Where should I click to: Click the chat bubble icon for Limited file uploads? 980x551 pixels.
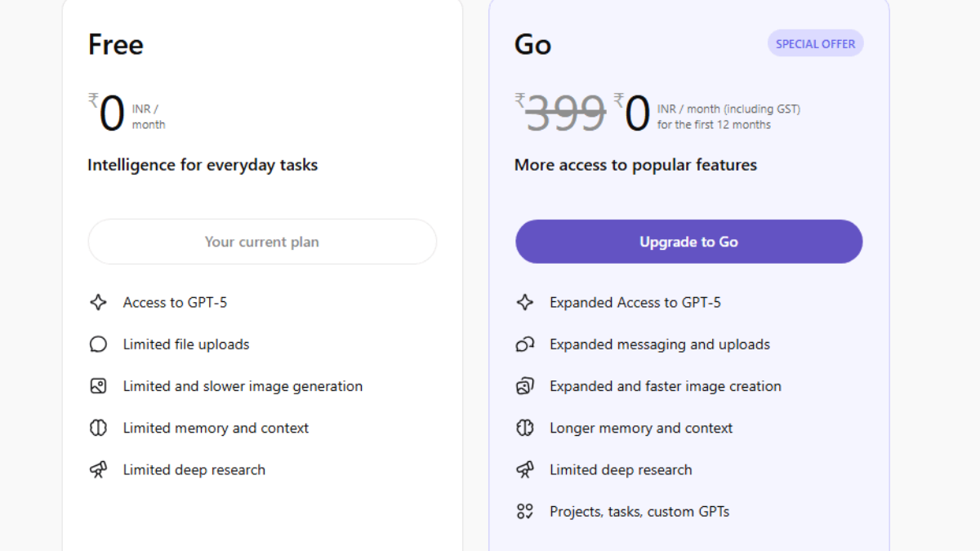point(98,344)
